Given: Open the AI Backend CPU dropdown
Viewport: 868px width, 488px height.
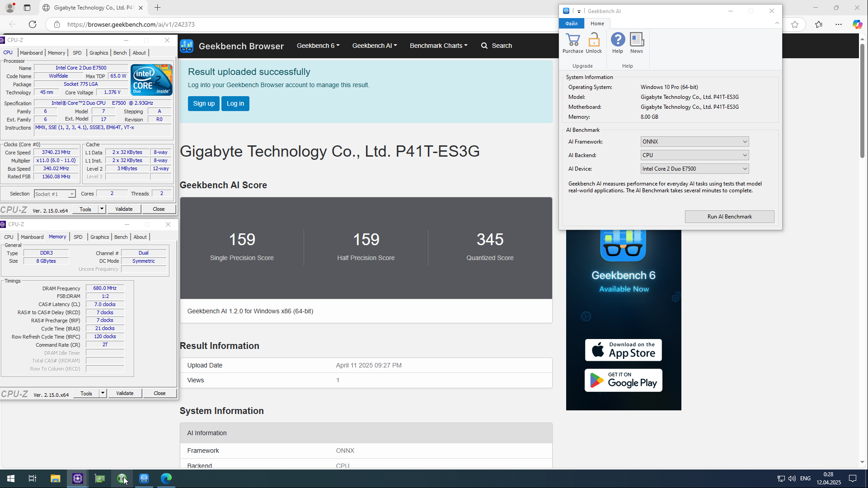Looking at the screenshot, I should (x=694, y=155).
